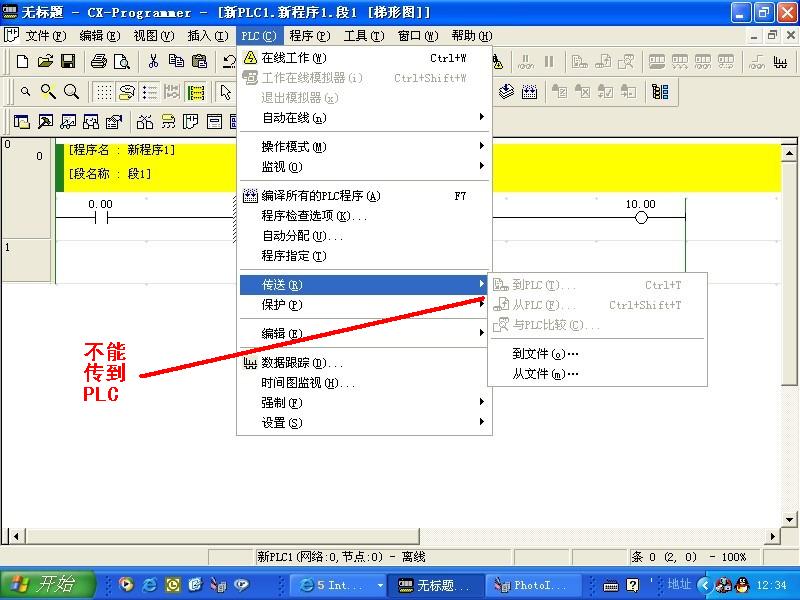Cut selection using the scissors icon
The height and width of the screenshot is (600, 800).
point(153,62)
